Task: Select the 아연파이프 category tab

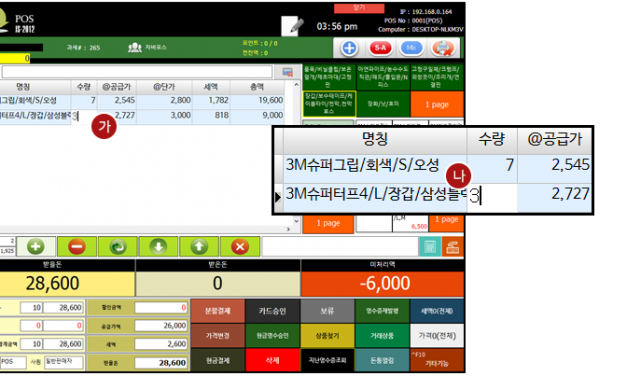Action: pos(383,77)
